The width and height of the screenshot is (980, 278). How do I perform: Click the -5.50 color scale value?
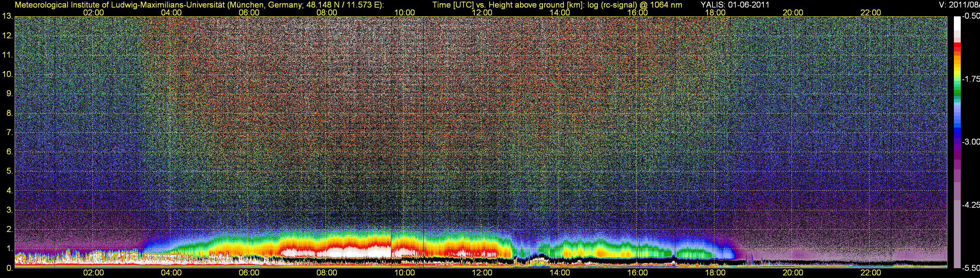point(971,268)
